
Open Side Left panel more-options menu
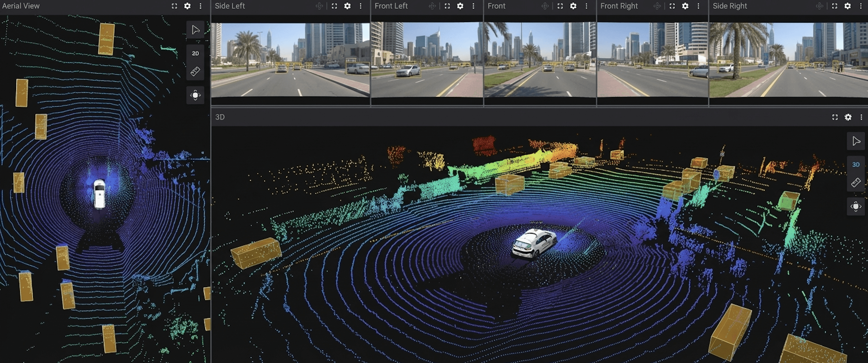coord(360,6)
